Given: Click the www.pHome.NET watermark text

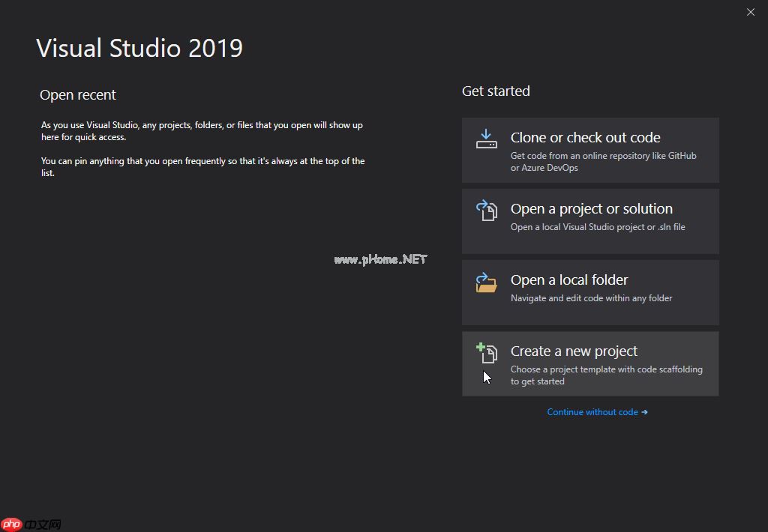Looking at the screenshot, I should click(380, 259).
